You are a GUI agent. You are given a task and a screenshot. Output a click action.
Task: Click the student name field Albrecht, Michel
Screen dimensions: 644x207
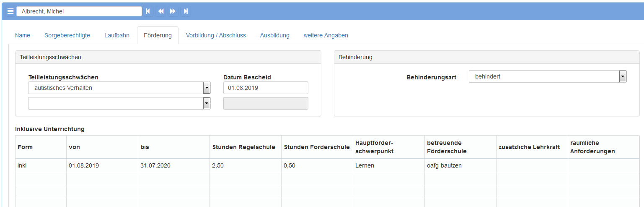coord(79,11)
